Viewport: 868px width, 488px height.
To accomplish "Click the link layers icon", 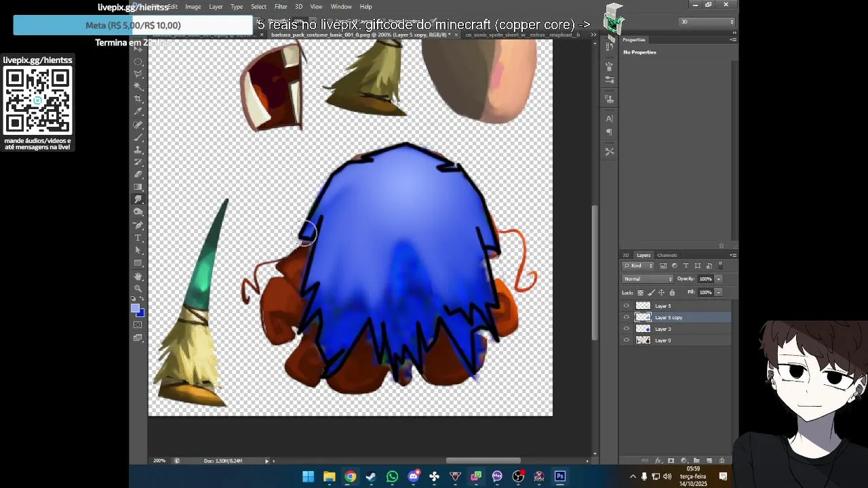I will (645, 460).
